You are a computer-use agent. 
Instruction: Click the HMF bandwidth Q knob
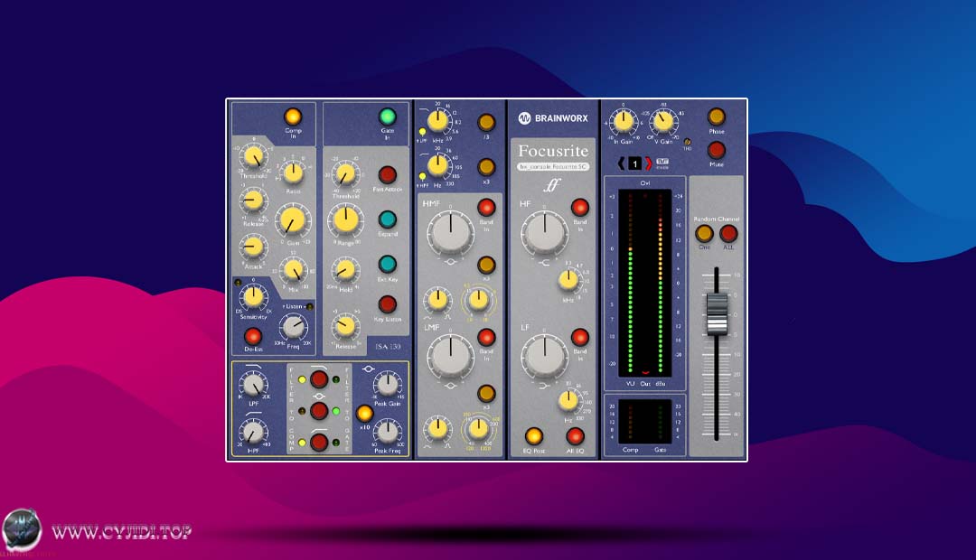coord(438,299)
